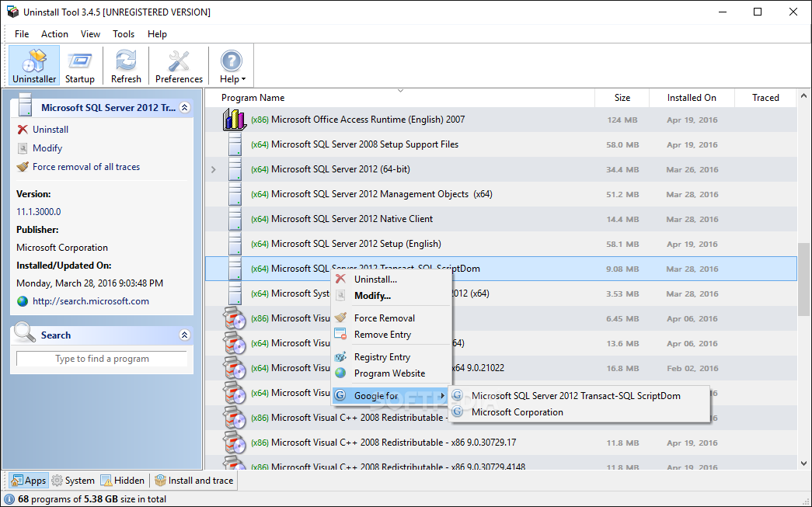Toggle the System programs filter

pyautogui.click(x=73, y=481)
